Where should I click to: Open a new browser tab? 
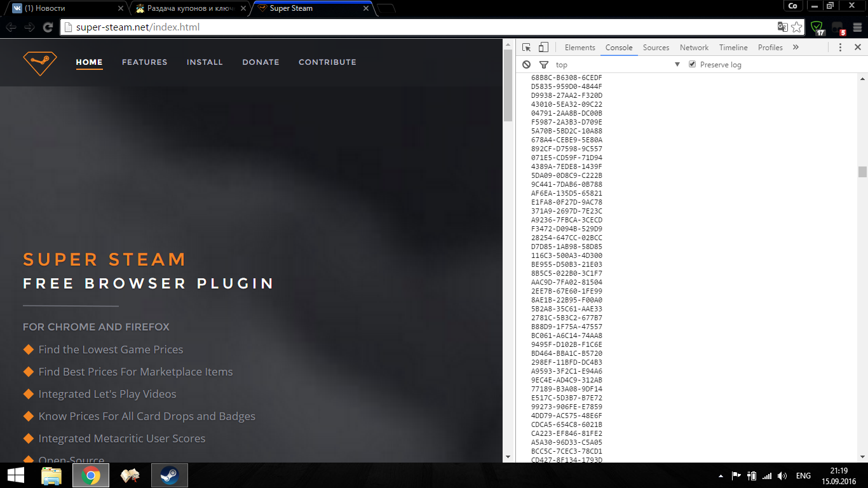386,9
